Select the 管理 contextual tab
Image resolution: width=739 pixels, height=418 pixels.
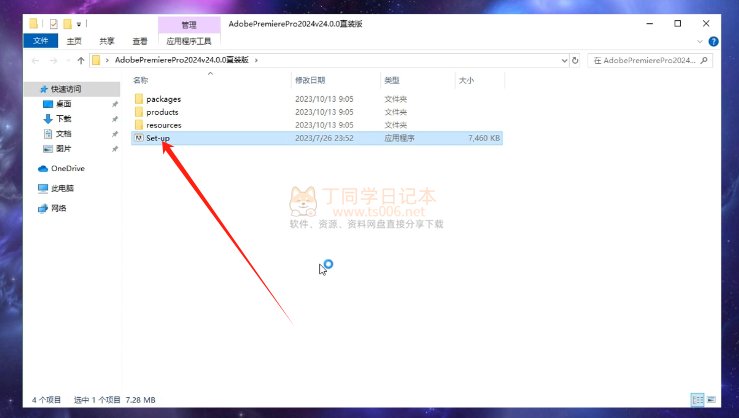pyautogui.click(x=189, y=25)
